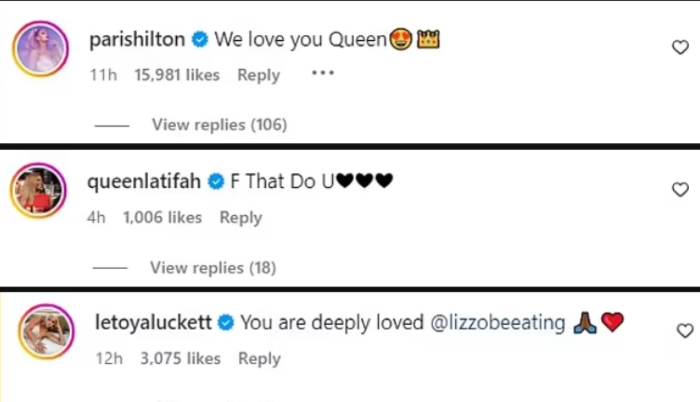Expand View replies (106) under parishilton

coord(219,125)
